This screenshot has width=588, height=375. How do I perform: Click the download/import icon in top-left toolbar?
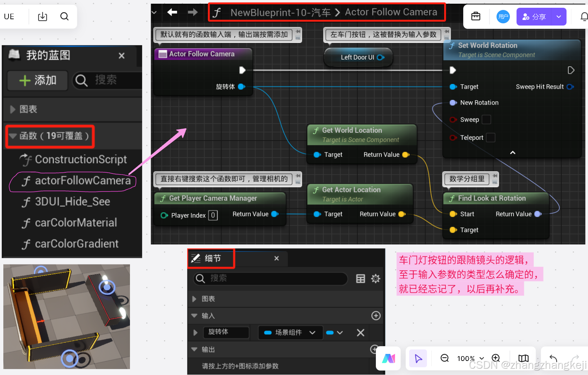[x=43, y=17]
